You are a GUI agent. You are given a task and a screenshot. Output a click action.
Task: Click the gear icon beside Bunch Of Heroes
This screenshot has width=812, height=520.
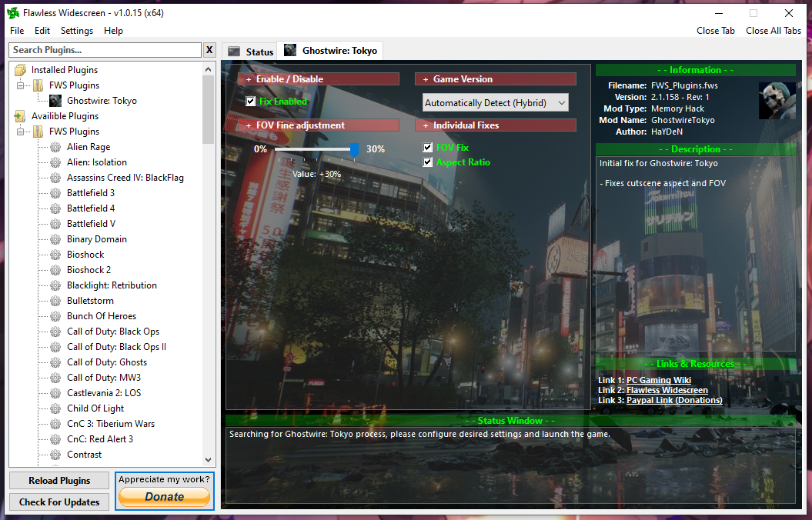pyautogui.click(x=55, y=316)
